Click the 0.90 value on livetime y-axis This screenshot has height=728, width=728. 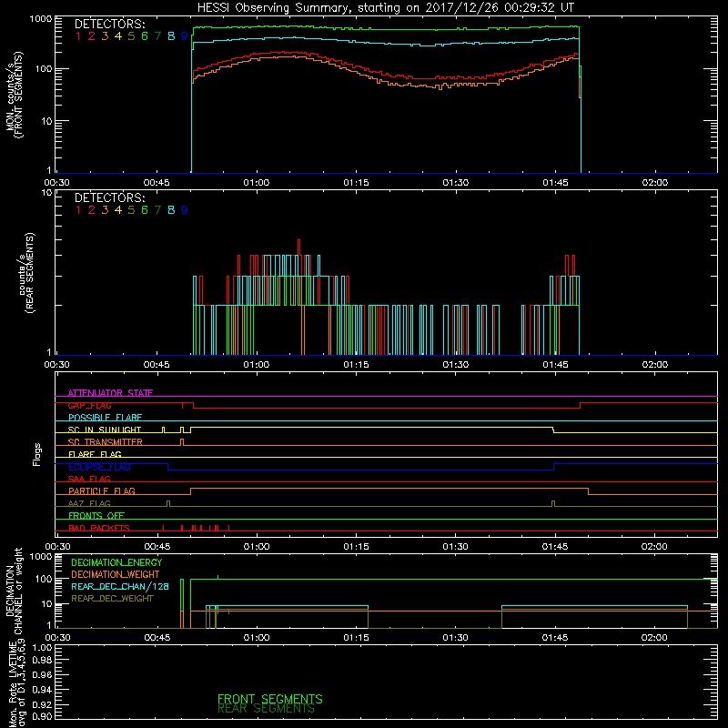[42, 716]
